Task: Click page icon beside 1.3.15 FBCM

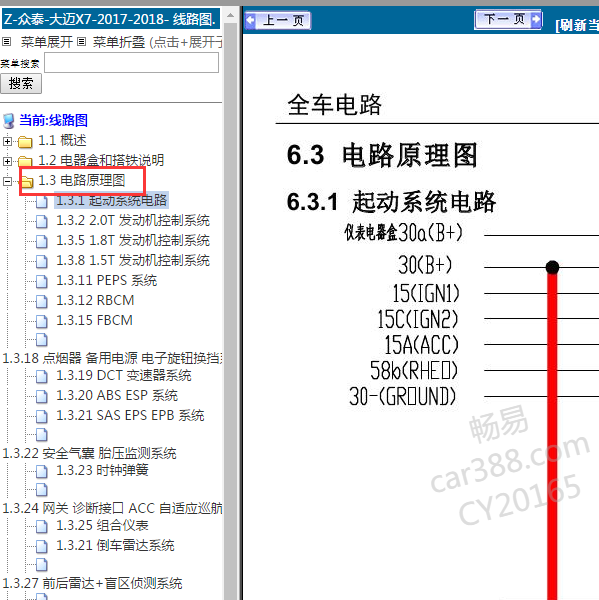Action: tap(42, 321)
